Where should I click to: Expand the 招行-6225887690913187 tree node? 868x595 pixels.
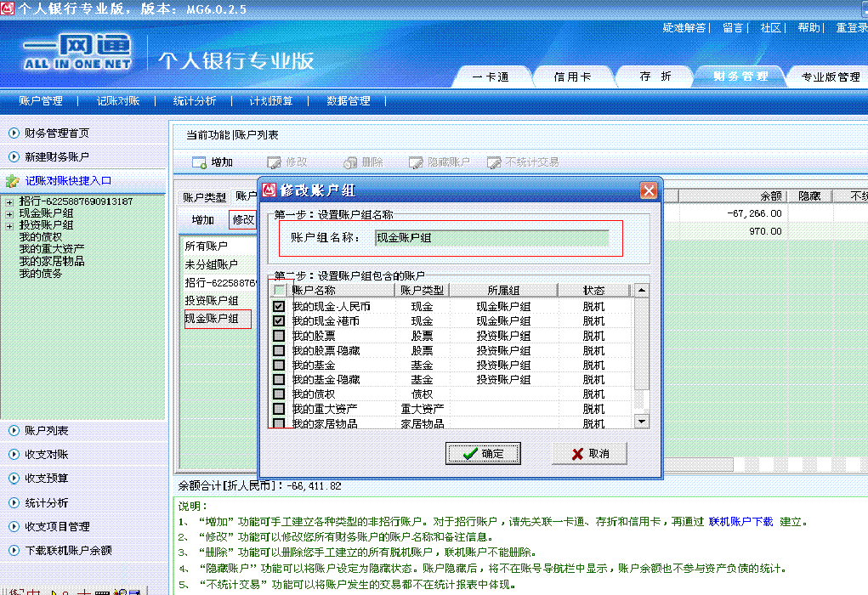click(9, 201)
